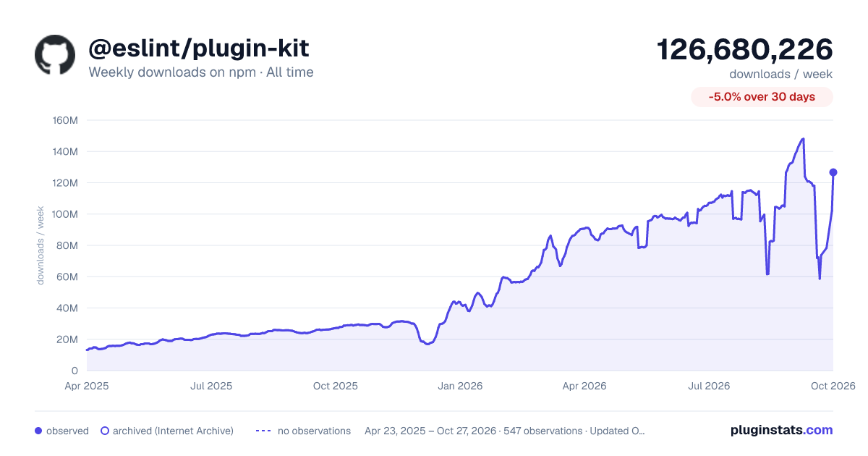868x456 pixels.
Task: Click the Oct 2025 x-axis label
Action: click(x=336, y=386)
